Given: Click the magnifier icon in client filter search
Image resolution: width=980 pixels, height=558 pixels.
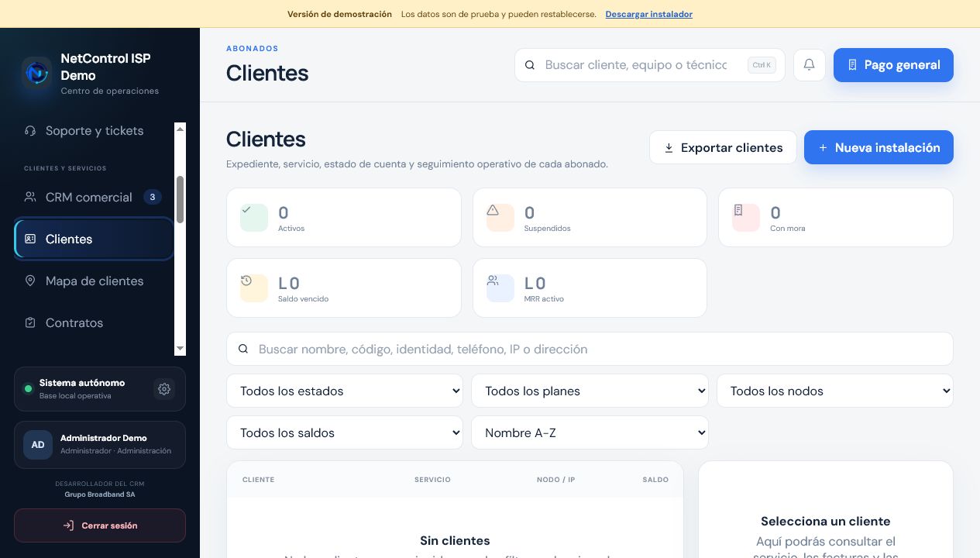Looking at the screenshot, I should (243, 350).
